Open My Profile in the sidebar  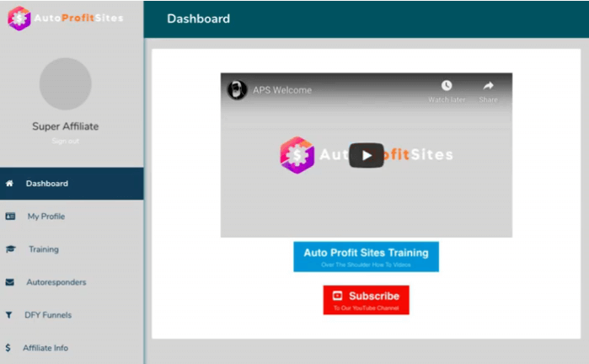(x=72, y=217)
